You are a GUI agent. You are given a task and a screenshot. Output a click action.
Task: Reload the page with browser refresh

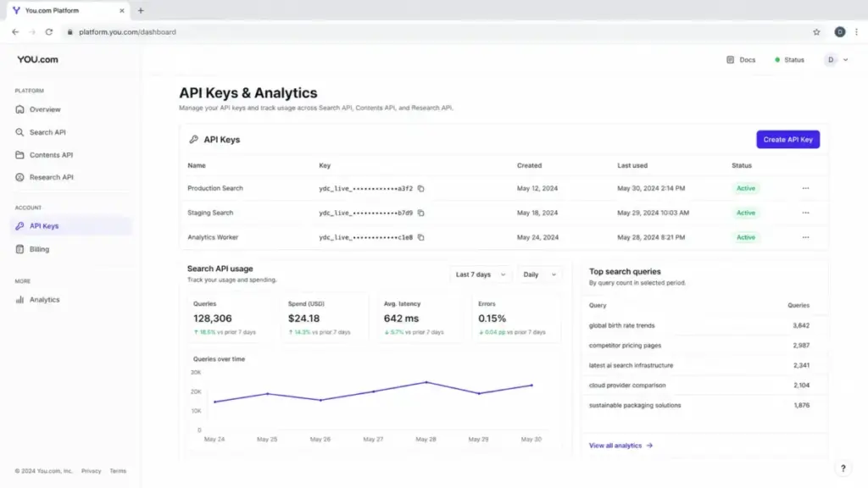pyautogui.click(x=48, y=32)
